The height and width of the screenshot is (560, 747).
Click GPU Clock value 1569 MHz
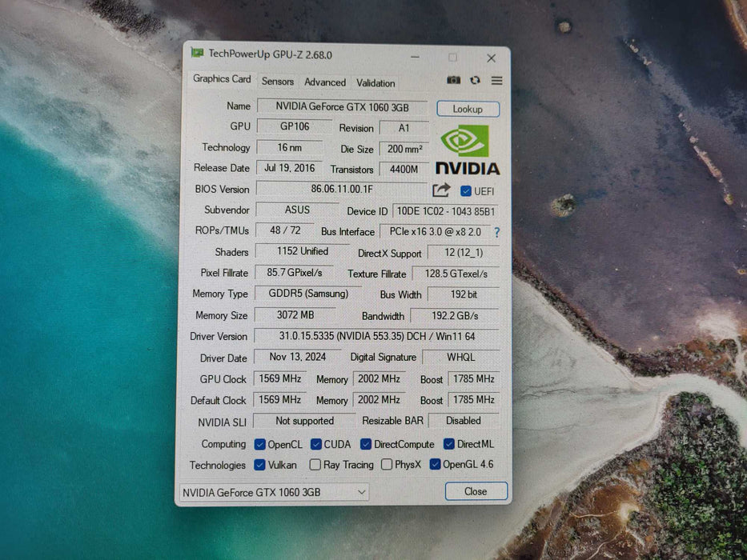pyautogui.click(x=279, y=378)
